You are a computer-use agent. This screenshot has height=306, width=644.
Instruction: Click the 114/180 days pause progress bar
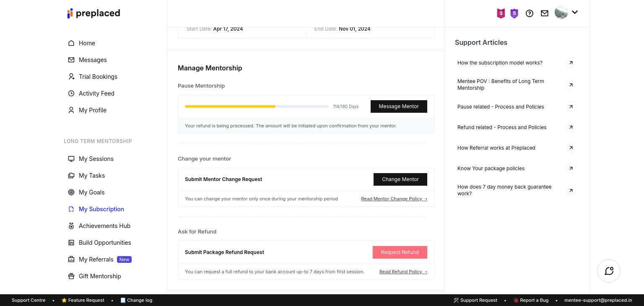tap(257, 106)
